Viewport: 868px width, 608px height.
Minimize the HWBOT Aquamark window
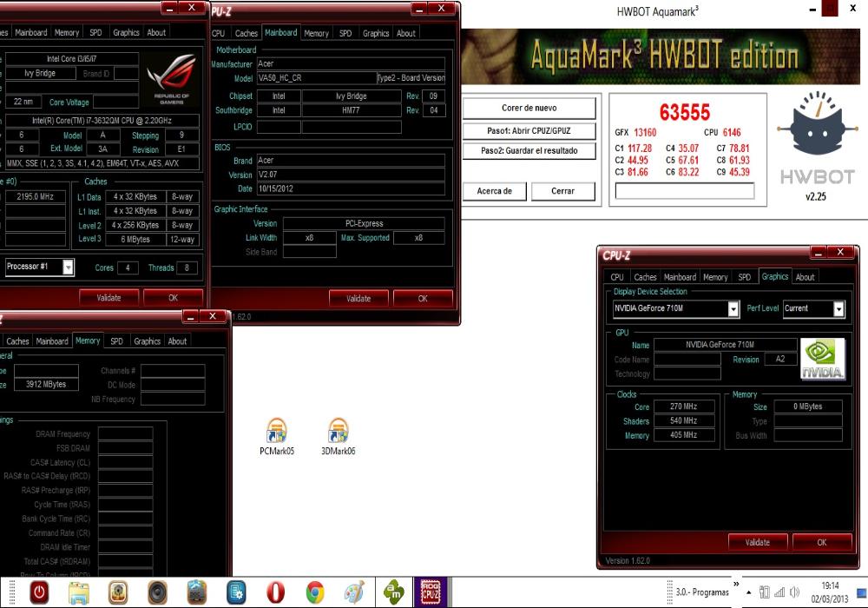tap(812, 10)
